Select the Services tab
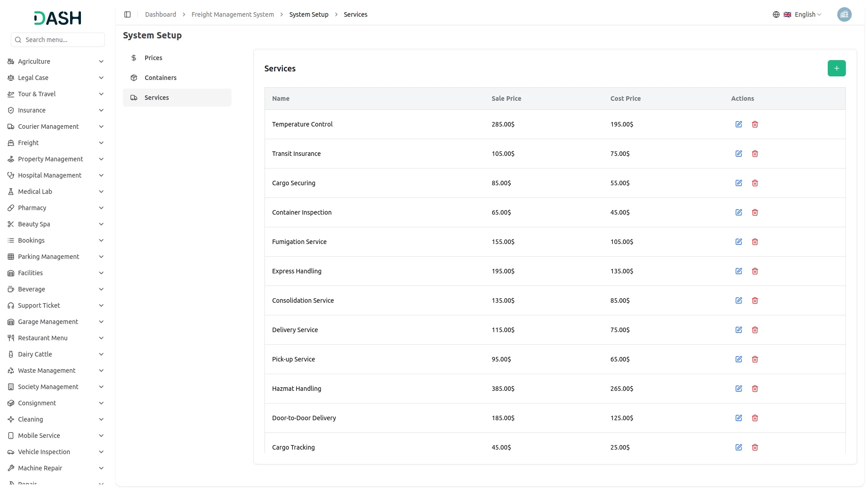 [x=156, y=97]
